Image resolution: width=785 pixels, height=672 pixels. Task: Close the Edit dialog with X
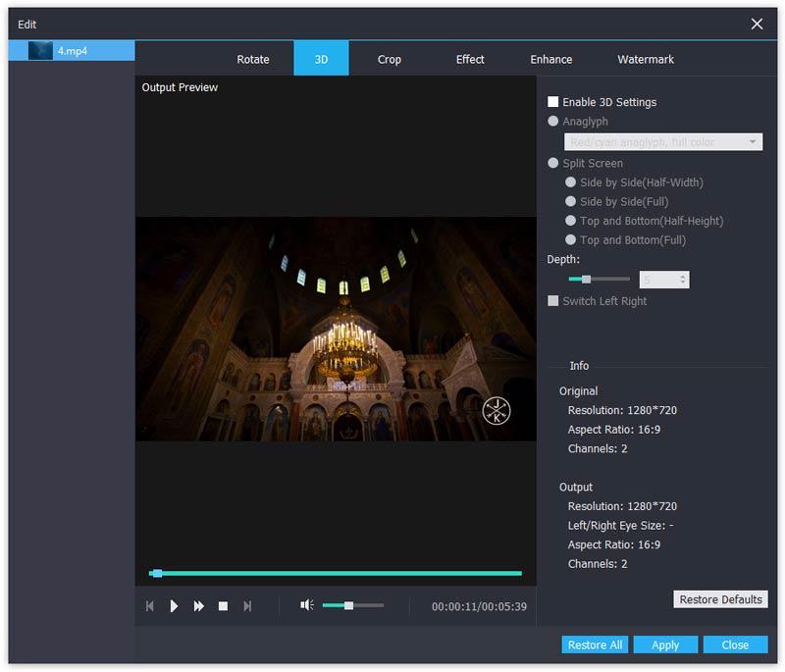pos(757,24)
